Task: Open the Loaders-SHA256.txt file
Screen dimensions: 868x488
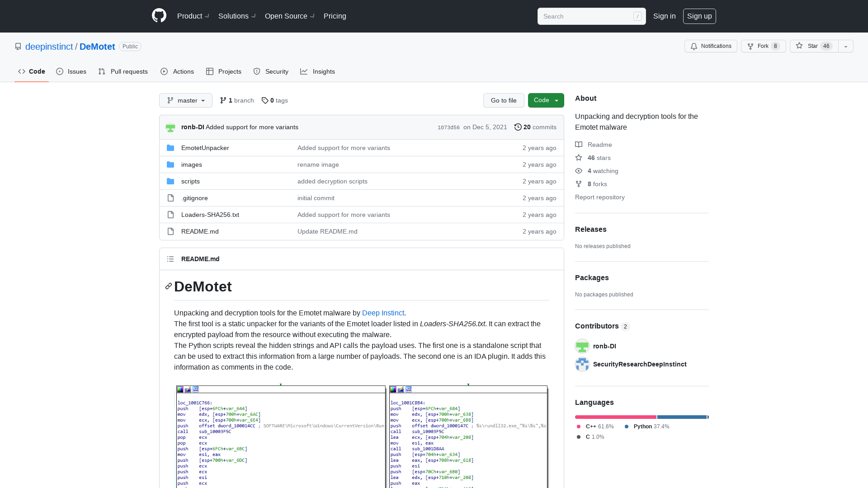Action: click(210, 215)
